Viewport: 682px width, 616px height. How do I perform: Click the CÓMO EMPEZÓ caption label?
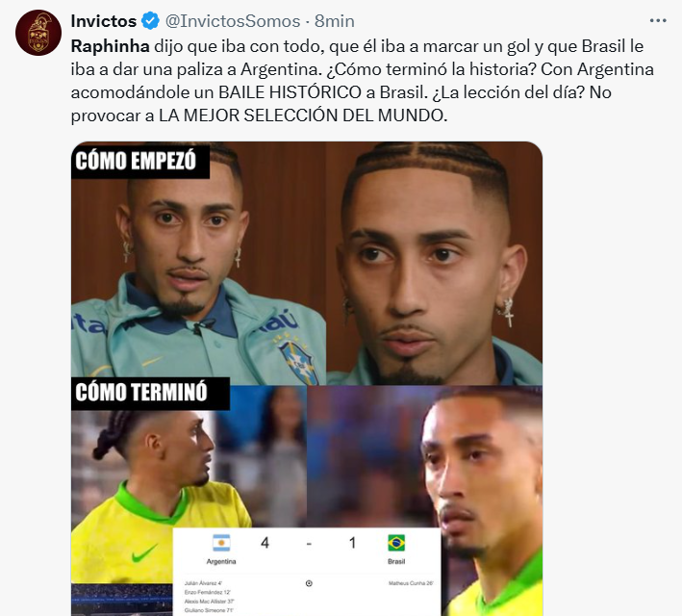pyautogui.click(x=136, y=161)
